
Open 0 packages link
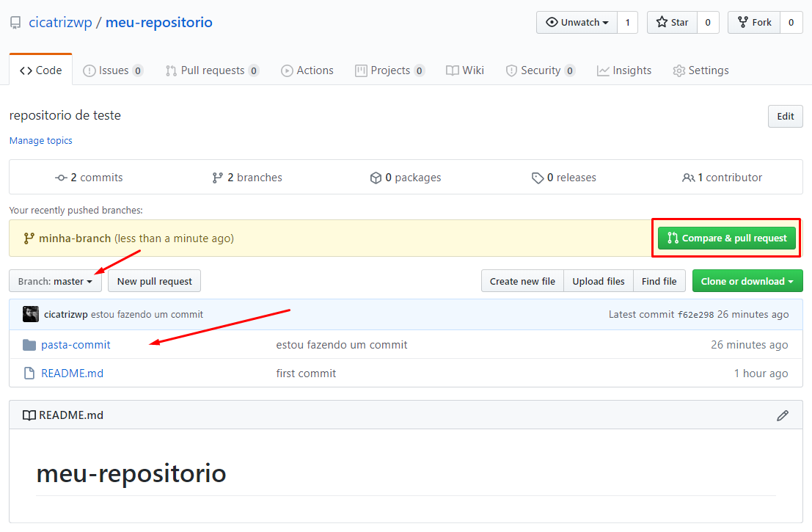click(406, 178)
